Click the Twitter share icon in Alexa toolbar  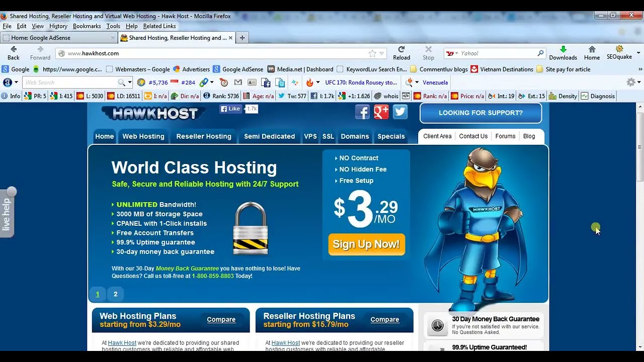pyautogui.click(x=280, y=82)
